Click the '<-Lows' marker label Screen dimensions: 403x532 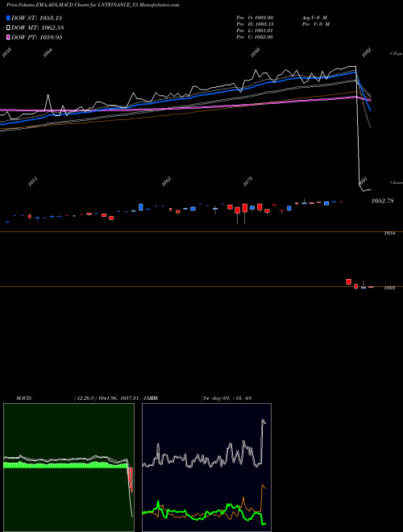[397, 182]
